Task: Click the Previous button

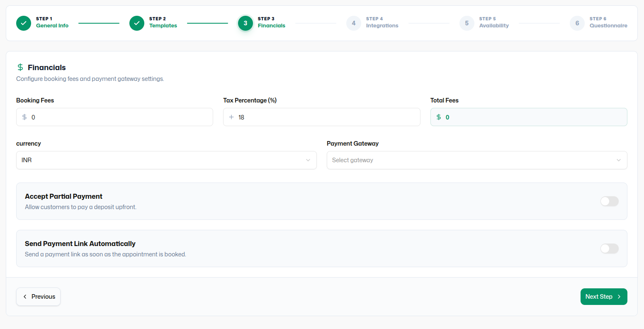Action: tap(39, 297)
